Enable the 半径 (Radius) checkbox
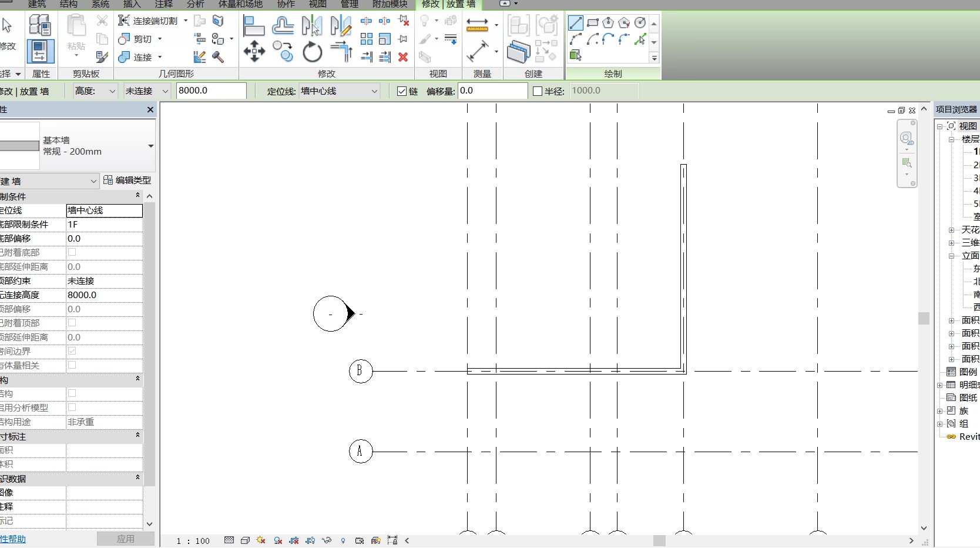Viewport: 980px width, 548px height. coord(537,91)
